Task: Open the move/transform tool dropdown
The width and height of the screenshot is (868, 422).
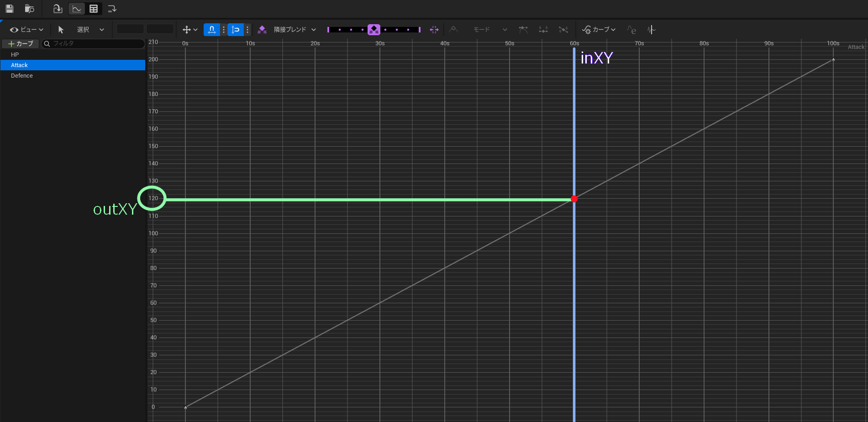Action: pos(190,30)
